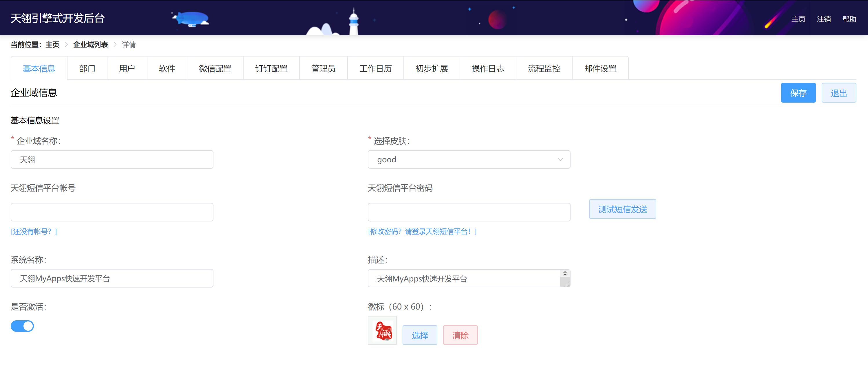Open the 软件 tab

167,68
